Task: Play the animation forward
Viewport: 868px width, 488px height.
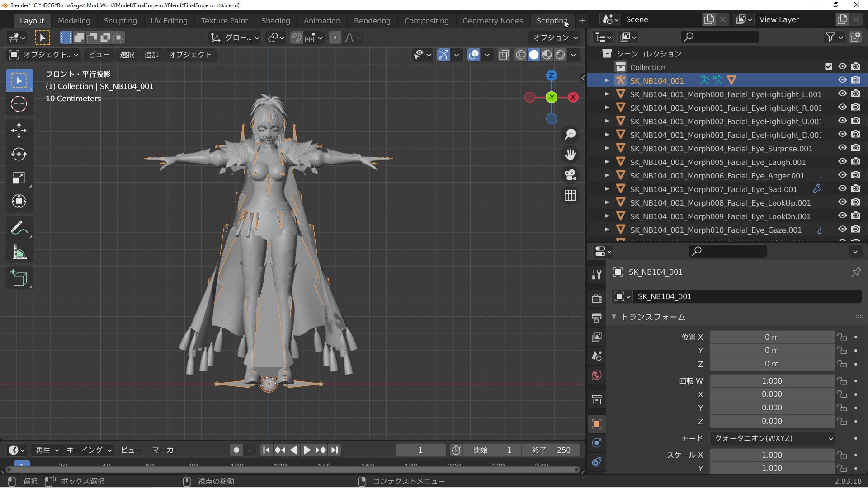Action: [x=307, y=450]
